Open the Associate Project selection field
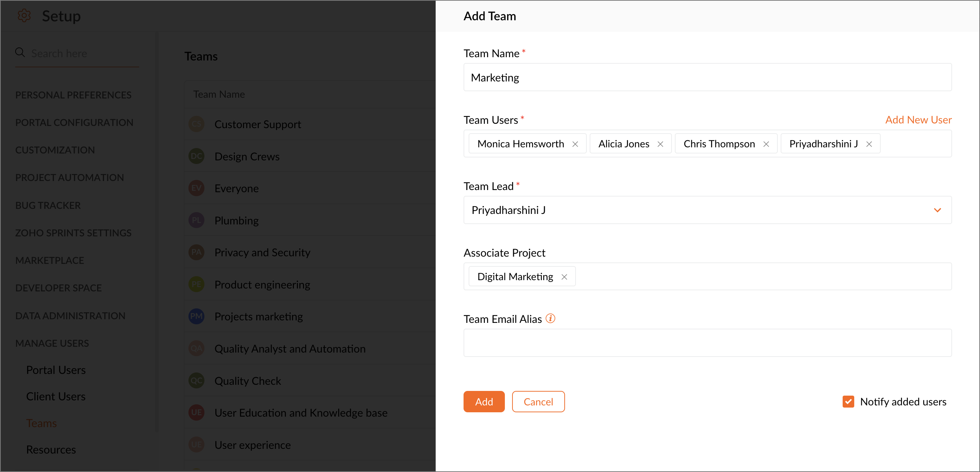 761,277
